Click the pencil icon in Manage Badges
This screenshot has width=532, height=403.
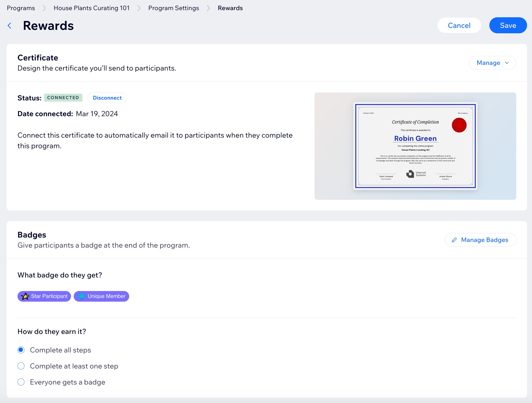tap(454, 240)
